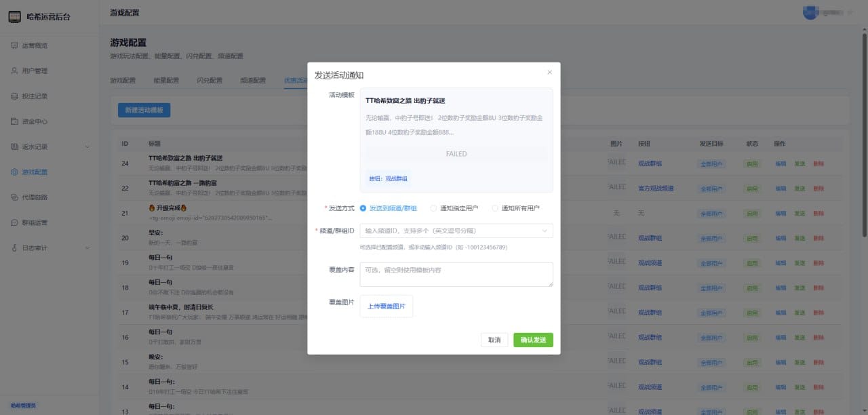Click the 按钮：观战群组 tag in template preview
This screenshot has height=415, width=868.
(389, 178)
